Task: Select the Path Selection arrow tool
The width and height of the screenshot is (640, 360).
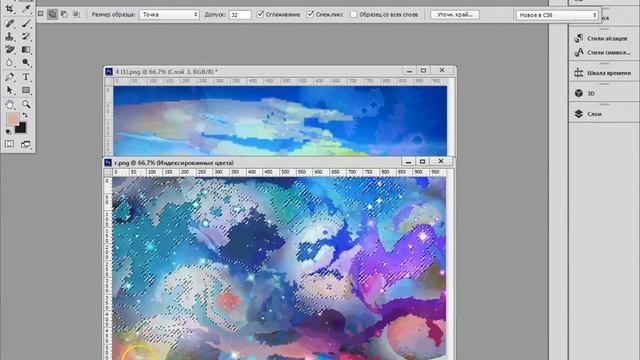Action: (9, 90)
